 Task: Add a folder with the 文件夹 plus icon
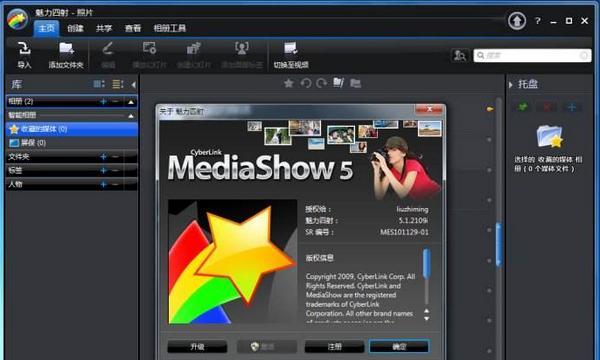(103, 156)
